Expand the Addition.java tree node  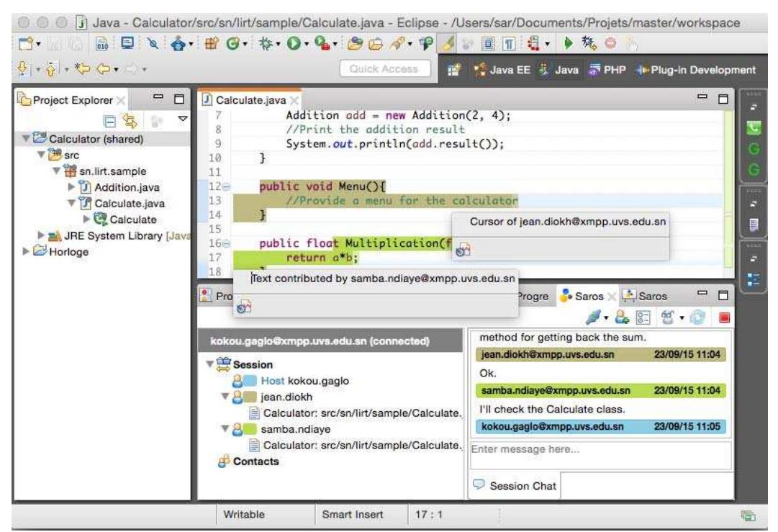pos(71,186)
